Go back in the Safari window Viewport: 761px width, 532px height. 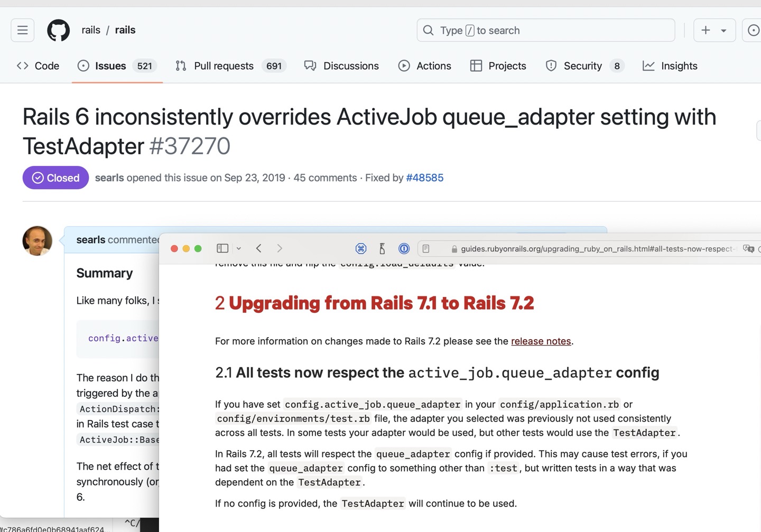[259, 248]
